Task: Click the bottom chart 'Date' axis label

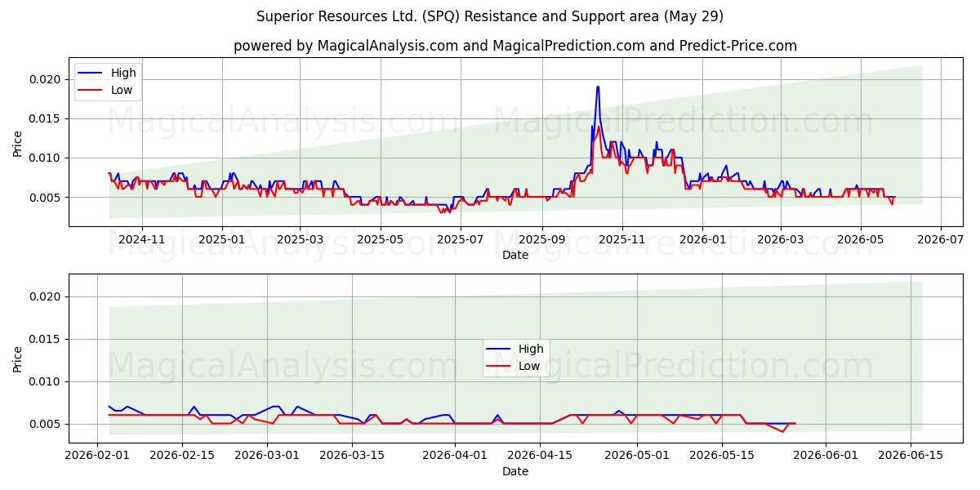Action: [x=515, y=471]
